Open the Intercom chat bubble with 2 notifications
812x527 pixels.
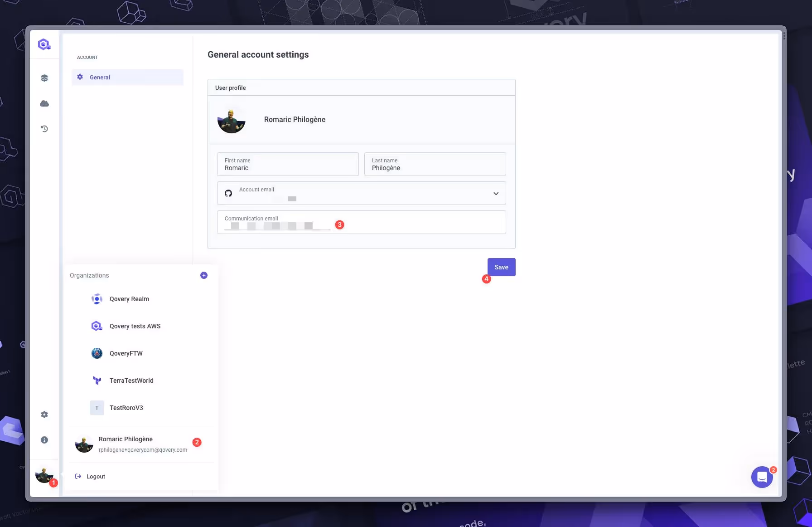762,477
